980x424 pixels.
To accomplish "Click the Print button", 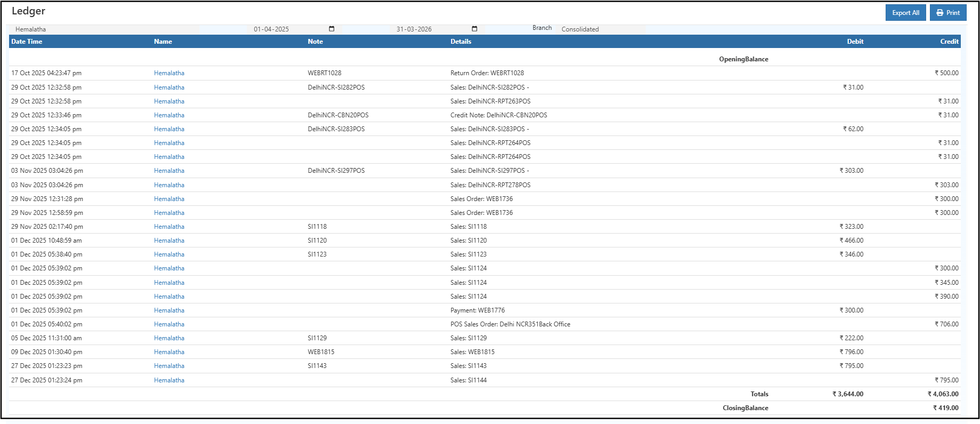I will [x=948, y=13].
